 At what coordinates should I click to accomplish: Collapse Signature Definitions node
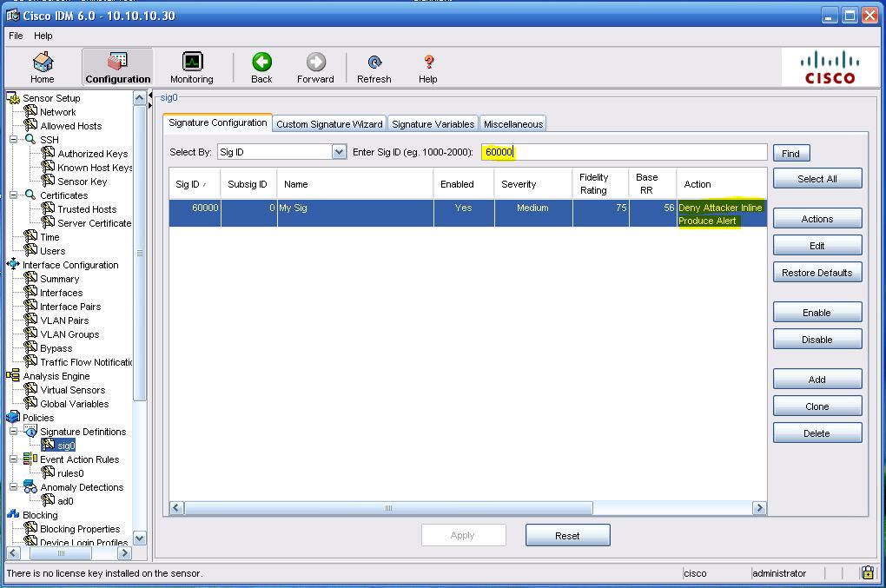click(x=14, y=431)
